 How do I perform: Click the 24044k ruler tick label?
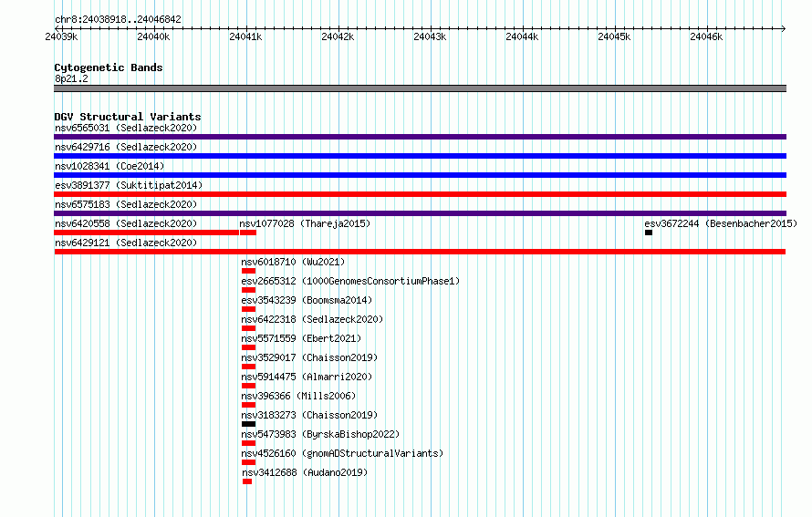[522, 36]
